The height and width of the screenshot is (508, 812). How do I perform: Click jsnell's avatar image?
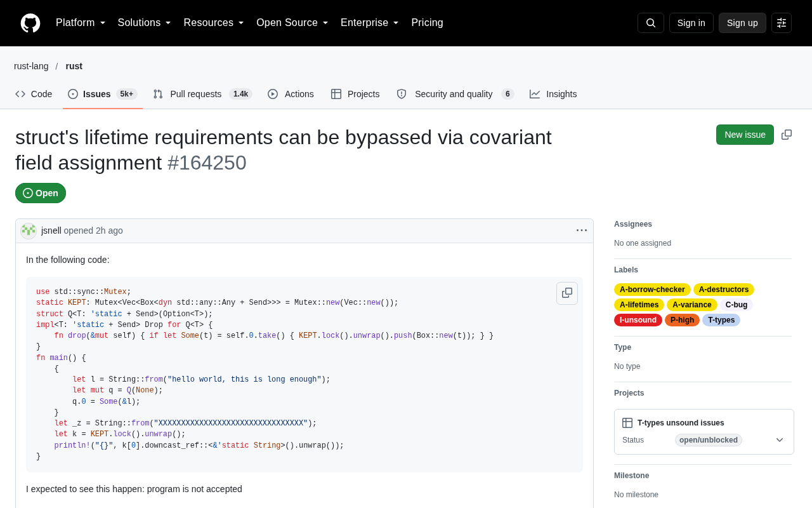pos(29,231)
